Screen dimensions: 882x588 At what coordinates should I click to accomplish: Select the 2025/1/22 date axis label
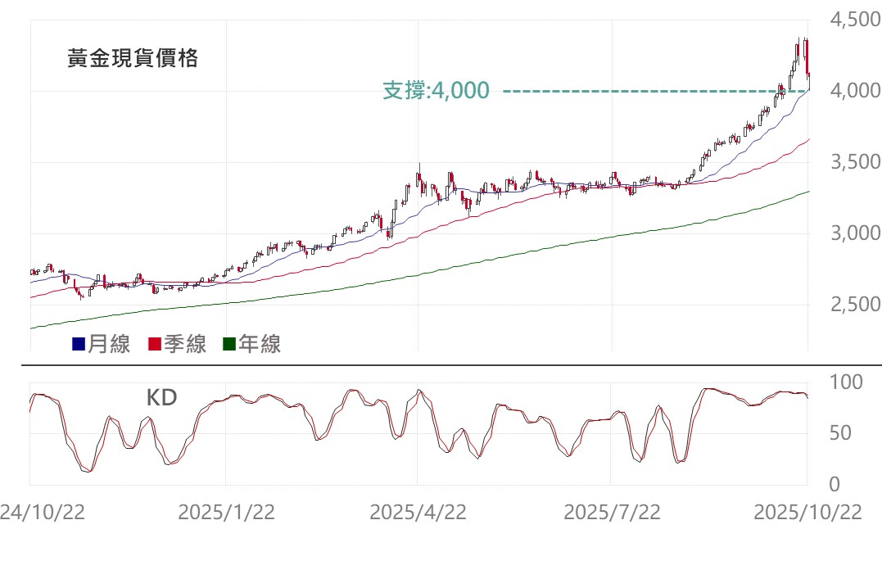pos(226,513)
